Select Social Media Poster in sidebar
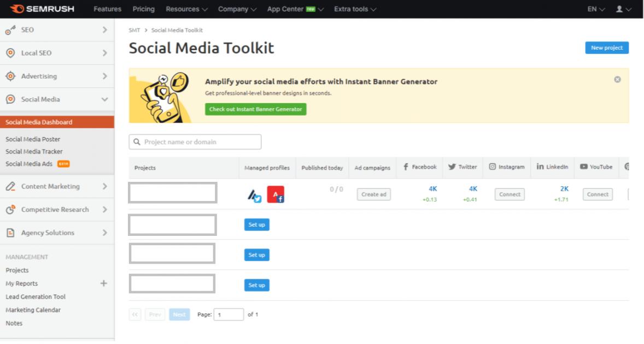644x344 pixels. 33,139
